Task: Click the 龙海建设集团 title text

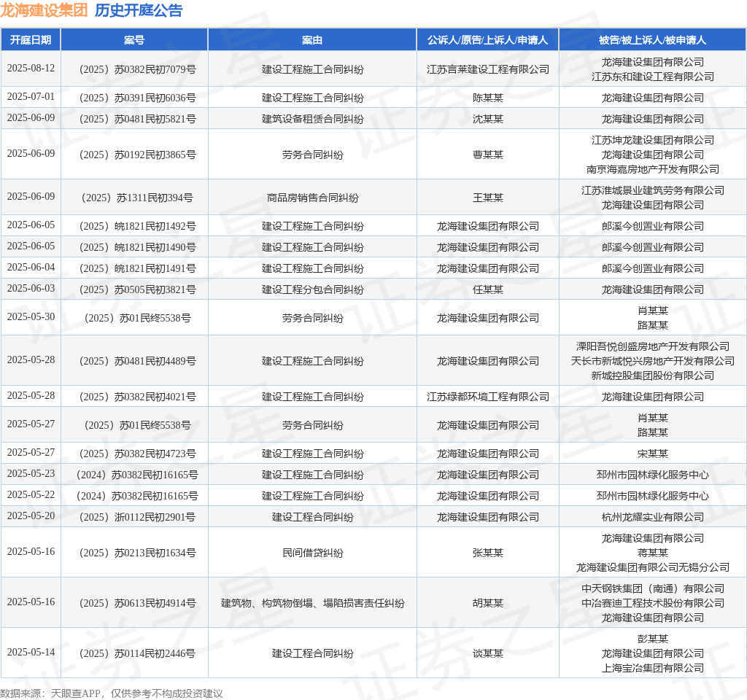Action: pos(44,10)
